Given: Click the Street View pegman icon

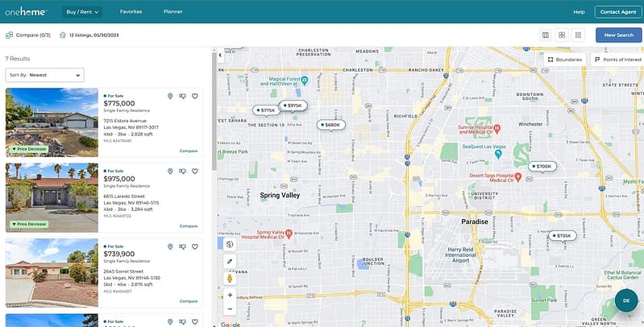Looking at the screenshot, I should click(230, 278).
